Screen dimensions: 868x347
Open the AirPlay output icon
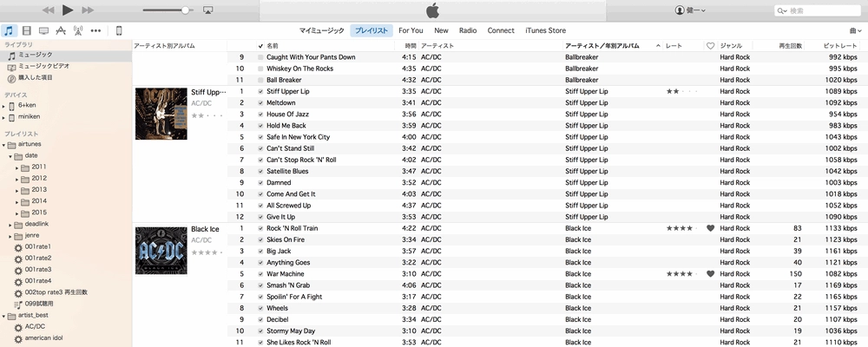coord(208,10)
